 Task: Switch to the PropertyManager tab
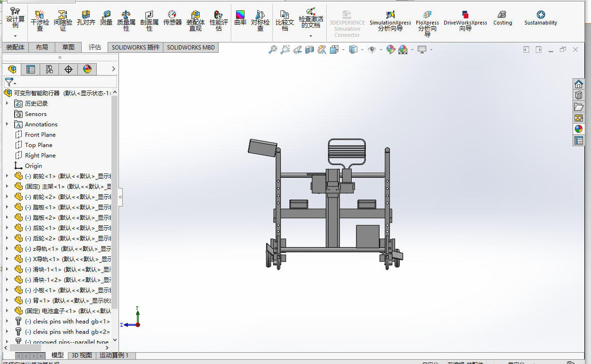(x=31, y=69)
